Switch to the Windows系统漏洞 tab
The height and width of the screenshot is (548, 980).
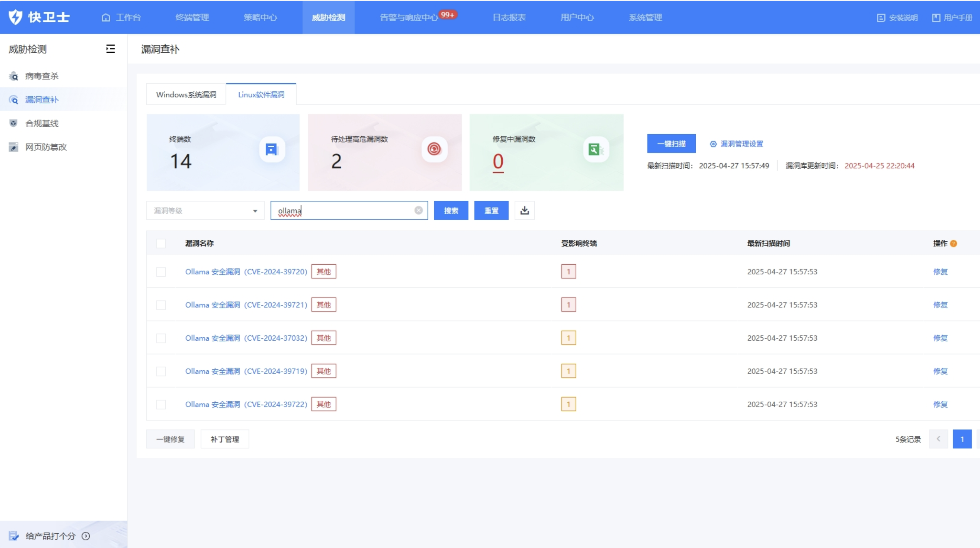pyautogui.click(x=186, y=94)
